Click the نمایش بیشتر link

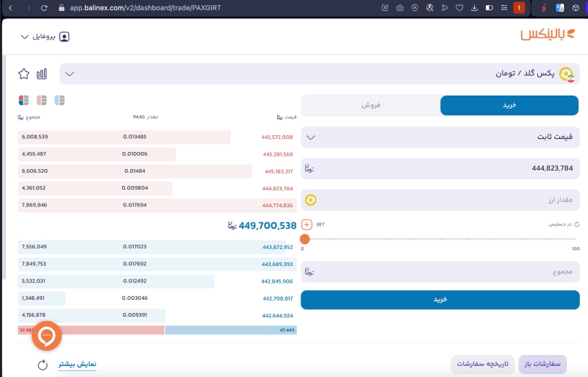pyautogui.click(x=77, y=364)
